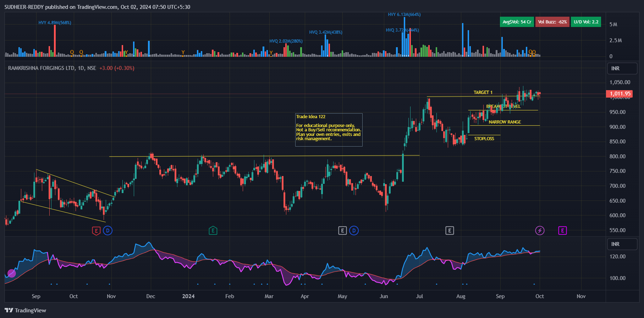This screenshot has height=318, width=644.
Task: Click the purple circle on the indicator pane
Action: tap(12, 273)
